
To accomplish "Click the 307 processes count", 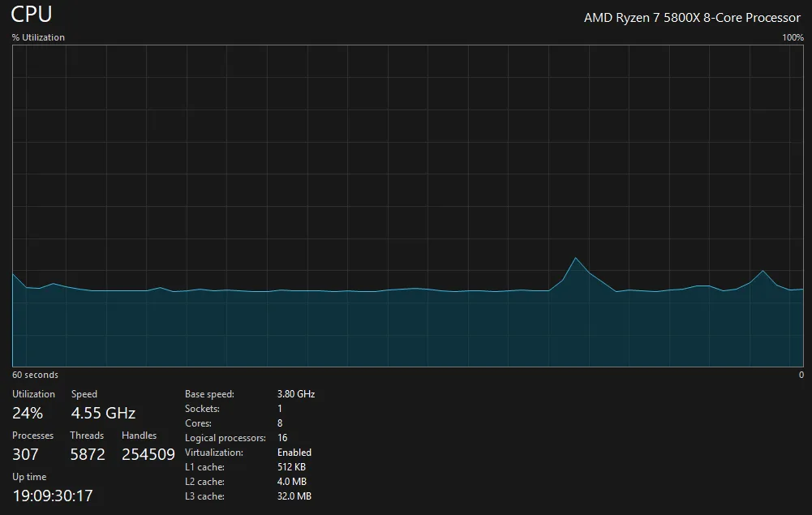I will [25, 454].
